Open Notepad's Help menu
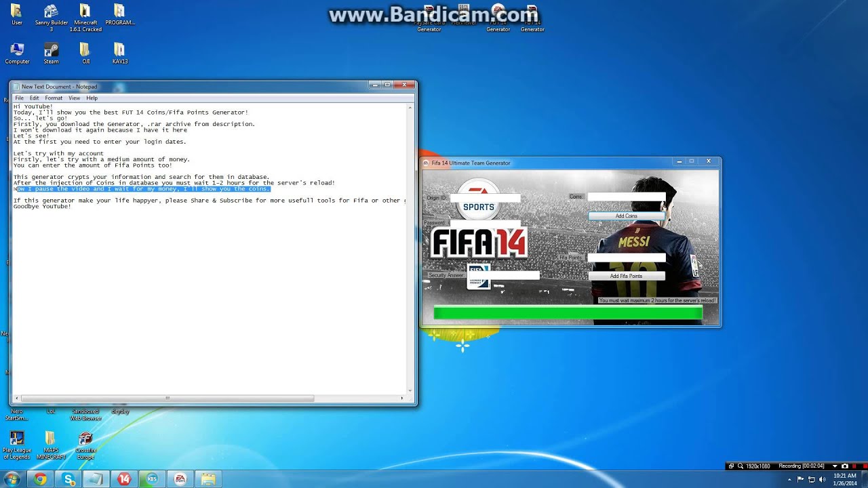Screen dimensions: 868x488 [92, 98]
